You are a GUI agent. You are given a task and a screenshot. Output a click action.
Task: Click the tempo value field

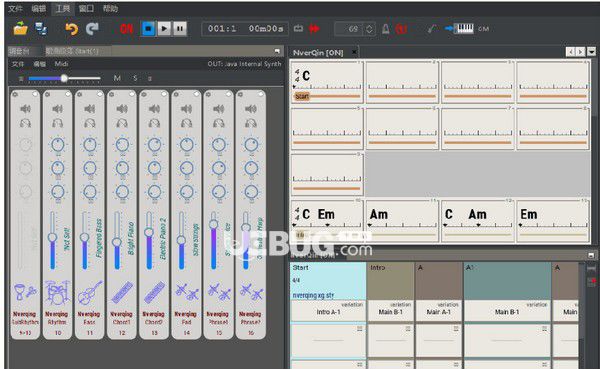tap(349, 29)
